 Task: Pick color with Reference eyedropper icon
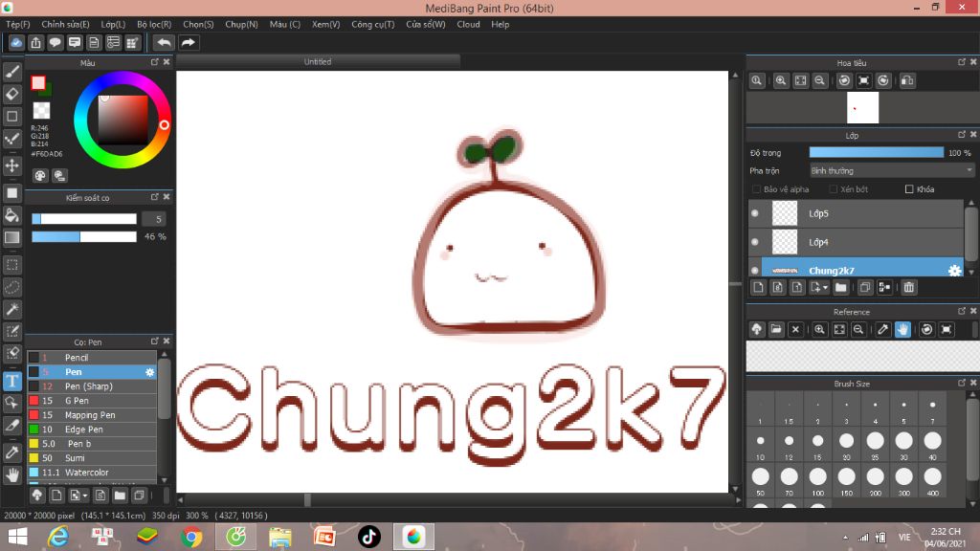[882, 329]
